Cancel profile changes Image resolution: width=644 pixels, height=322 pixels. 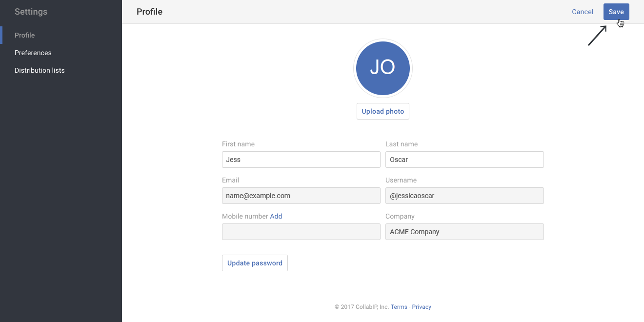click(583, 11)
